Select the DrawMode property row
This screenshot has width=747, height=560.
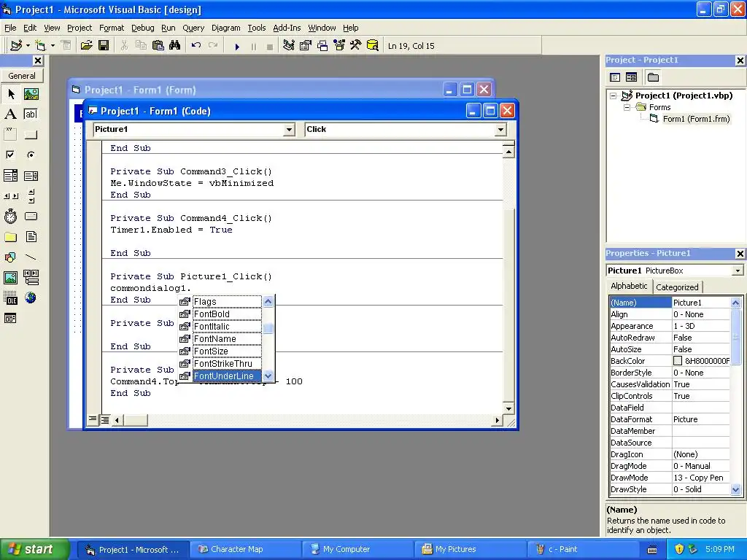click(670, 478)
